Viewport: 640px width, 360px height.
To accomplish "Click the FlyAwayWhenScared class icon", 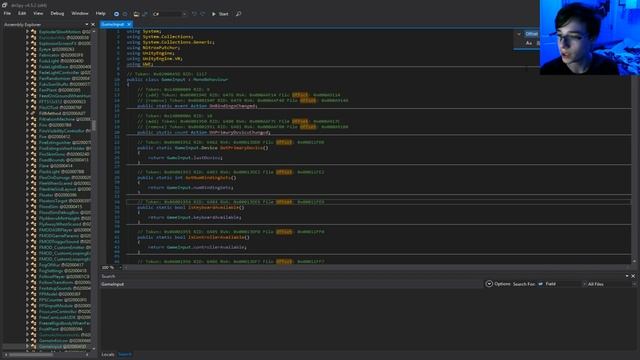I will pos(33,224).
